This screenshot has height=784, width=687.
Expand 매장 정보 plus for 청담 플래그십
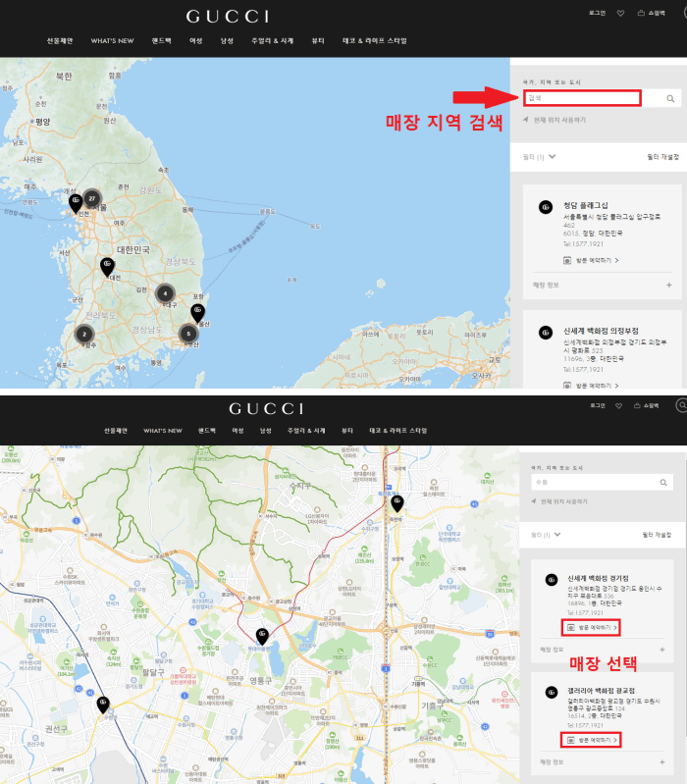[669, 285]
